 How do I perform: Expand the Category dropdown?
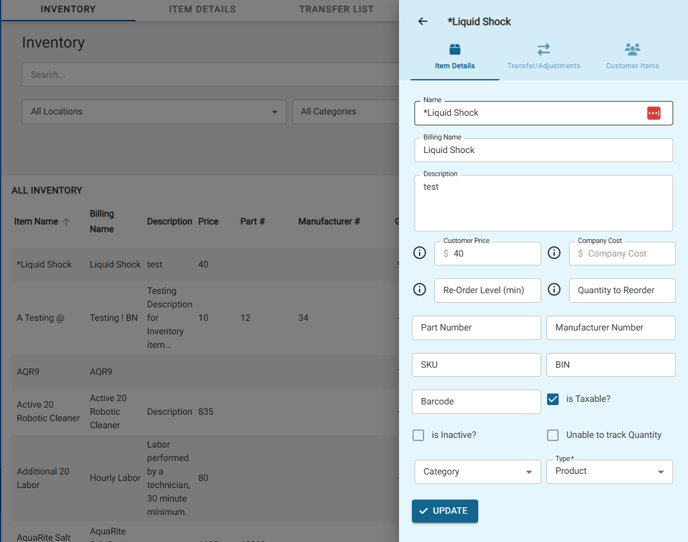tap(477, 472)
